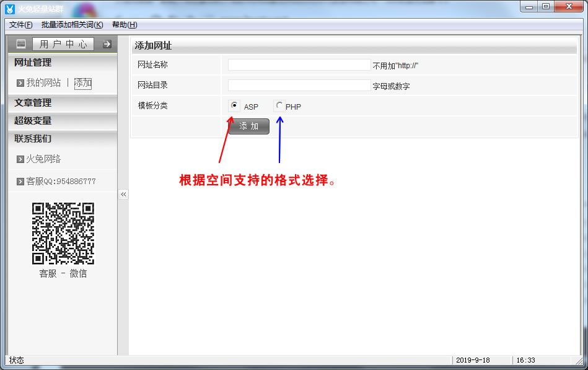Open the 文件(F) menu

click(21, 25)
